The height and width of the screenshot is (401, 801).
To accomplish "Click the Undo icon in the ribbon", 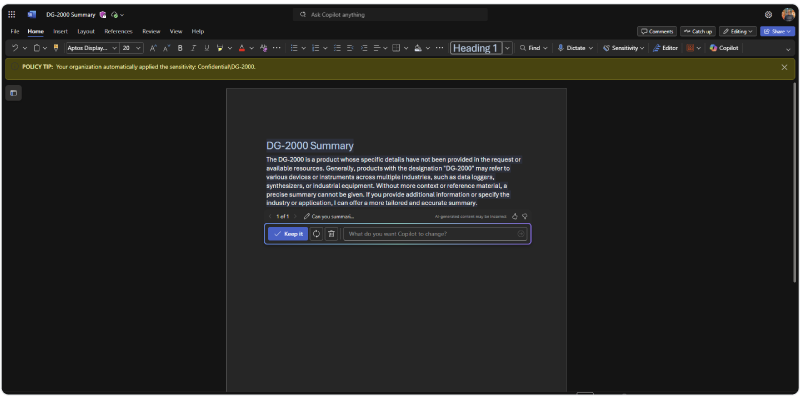I will (x=14, y=48).
